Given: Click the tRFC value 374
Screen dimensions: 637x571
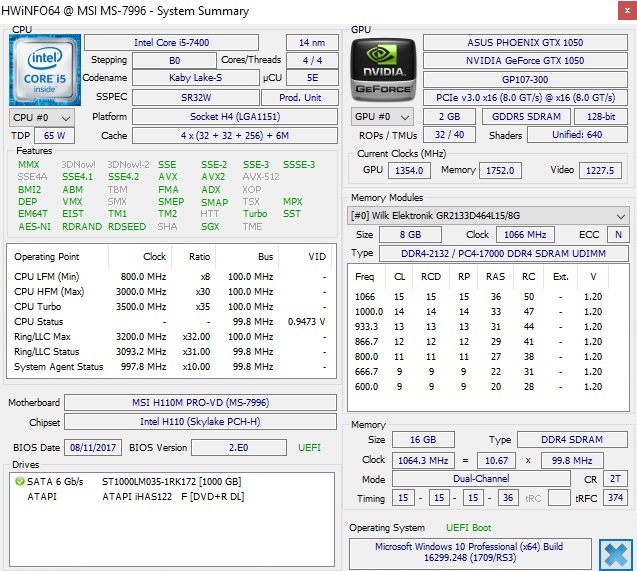Looking at the screenshot, I should coord(615,497).
